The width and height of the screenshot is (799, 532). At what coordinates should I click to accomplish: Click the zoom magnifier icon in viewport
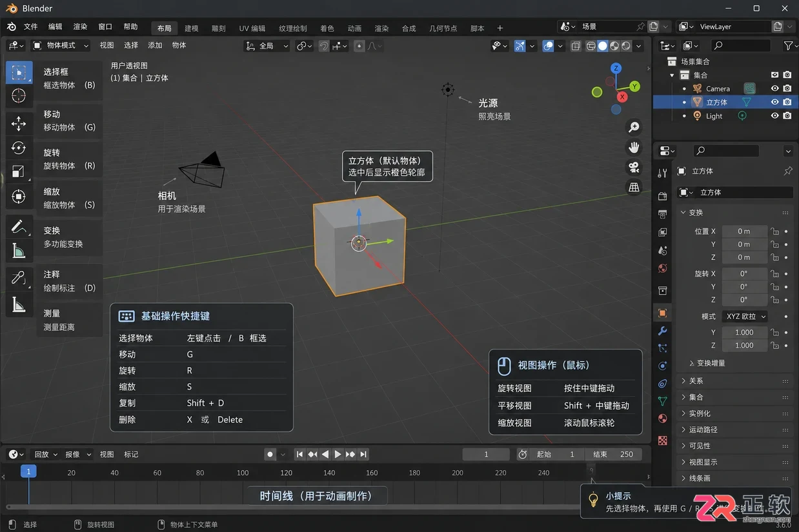click(634, 128)
